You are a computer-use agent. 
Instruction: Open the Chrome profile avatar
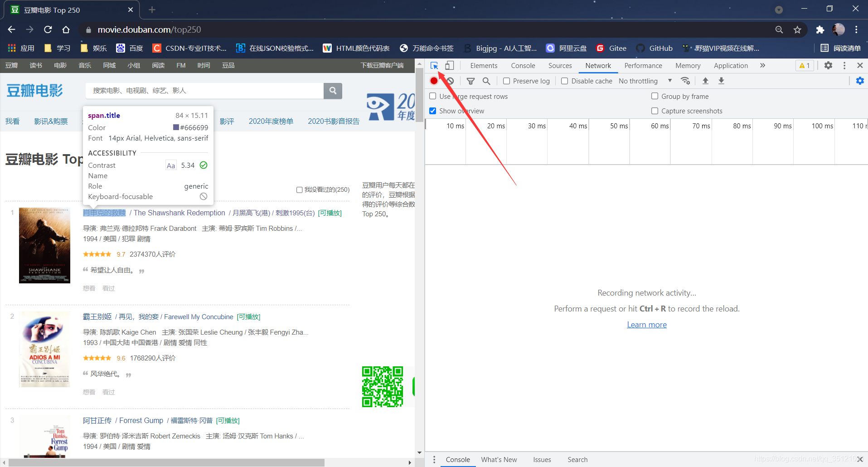[839, 29]
